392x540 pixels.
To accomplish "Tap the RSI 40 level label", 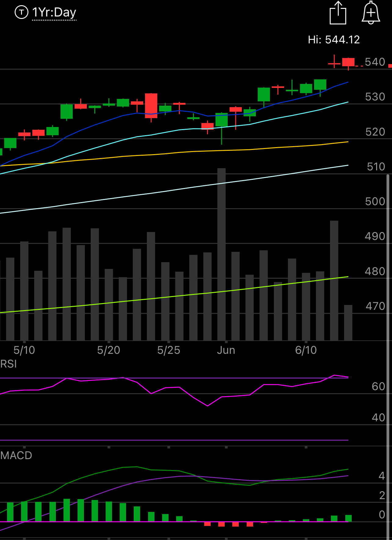I will tap(379, 418).
